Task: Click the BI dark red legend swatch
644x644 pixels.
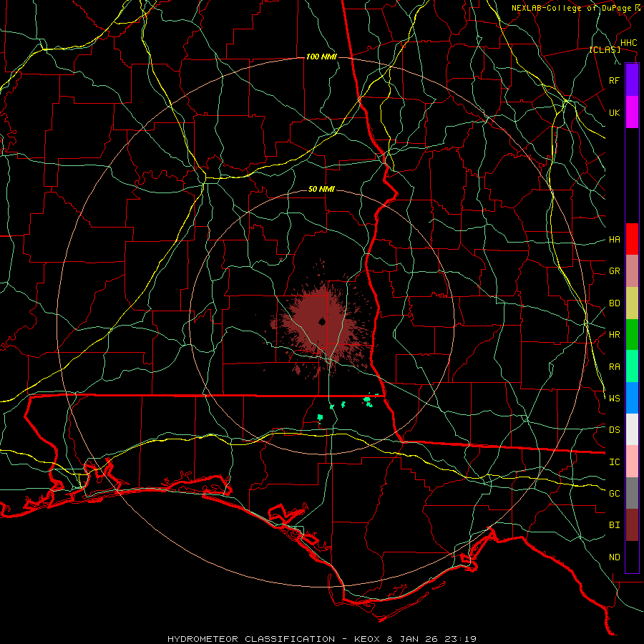Action: pos(632,525)
